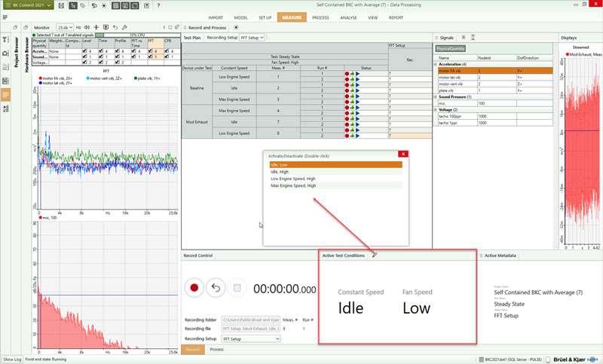Collapse the Voltage group in Signals
Viewport: 603px width, 364px height.
(436, 109)
